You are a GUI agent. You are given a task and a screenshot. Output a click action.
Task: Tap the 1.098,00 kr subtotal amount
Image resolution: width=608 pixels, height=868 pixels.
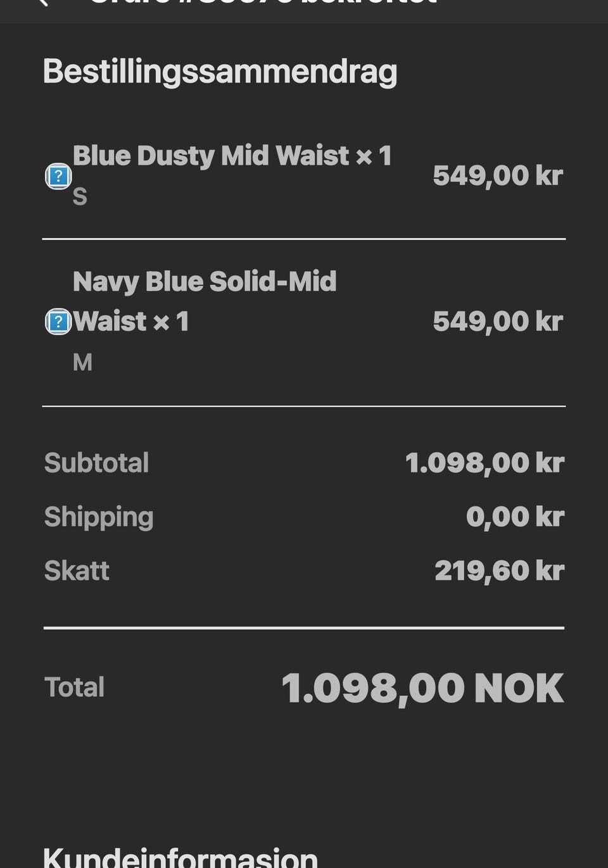484,463
